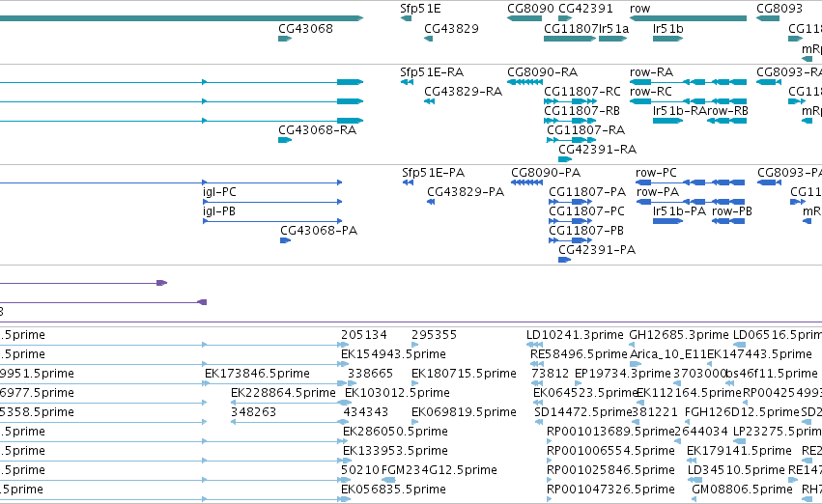Select the Ir51b-RA transcript label
The height and width of the screenshot is (504, 822).
679,111
